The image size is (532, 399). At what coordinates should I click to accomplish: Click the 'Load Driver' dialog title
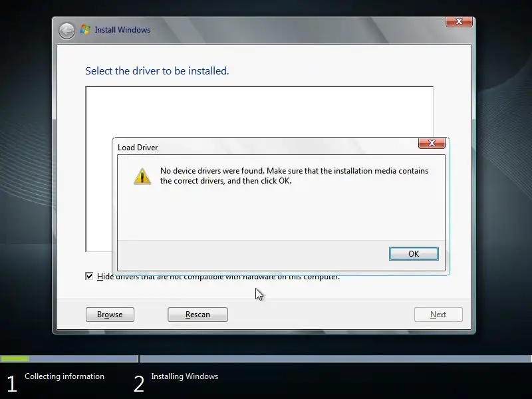click(138, 148)
